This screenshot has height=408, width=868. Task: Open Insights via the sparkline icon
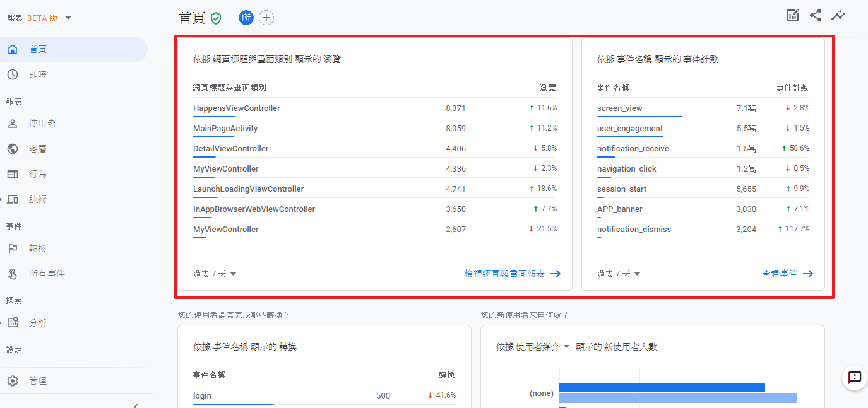pyautogui.click(x=838, y=15)
